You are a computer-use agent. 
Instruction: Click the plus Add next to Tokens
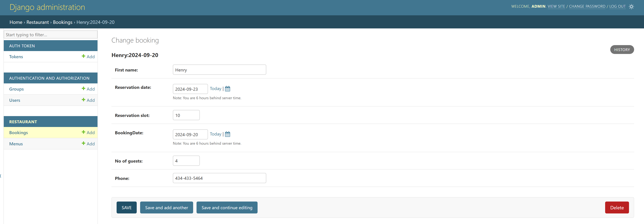[x=88, y=57]
